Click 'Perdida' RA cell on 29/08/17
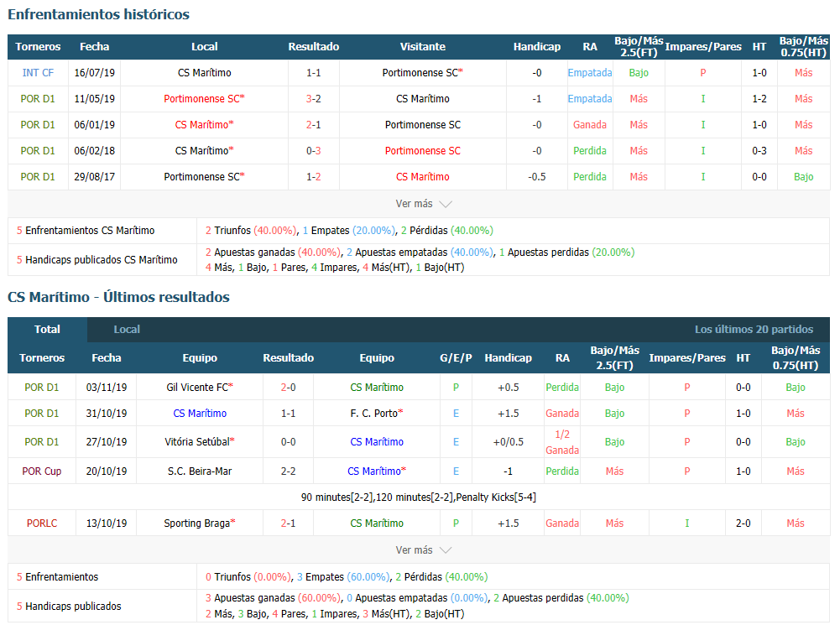The height and width of the screenshot is (625, 840). coord(590,177)
